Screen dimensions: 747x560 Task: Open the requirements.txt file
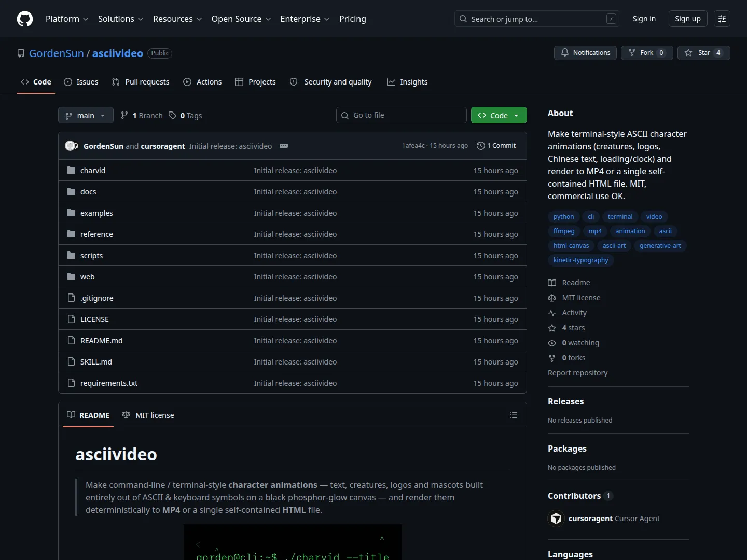[109, 383]
